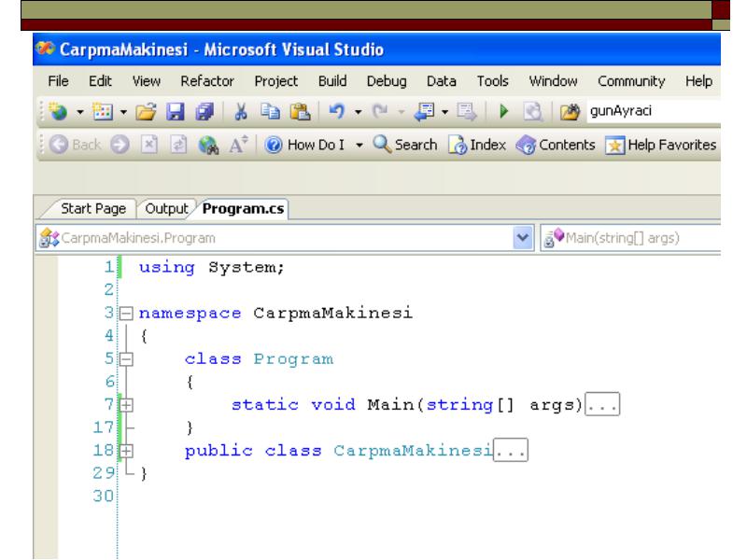The image size is (747, 560).
Task: Open the Window menu
Action: (553, 81)
